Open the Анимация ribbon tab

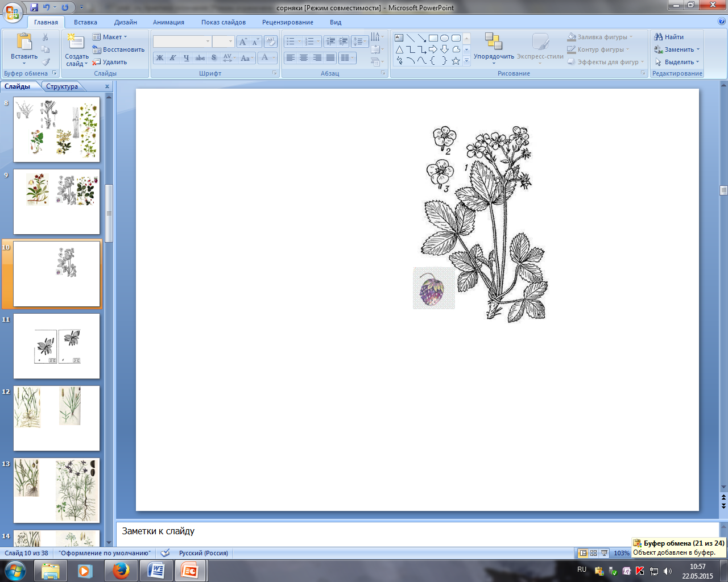(168, 22)
